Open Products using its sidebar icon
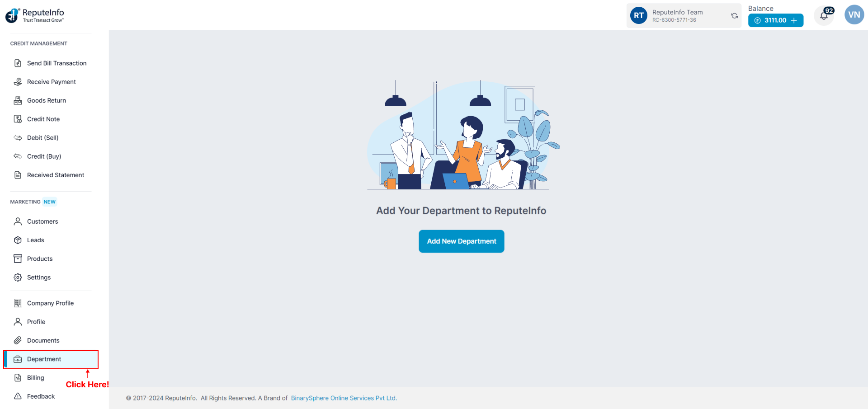 tap(18, 258)
